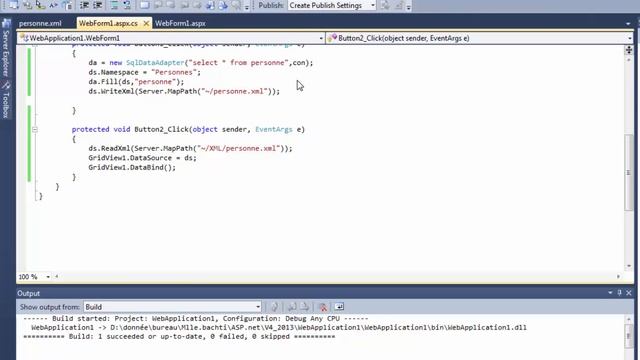Go to the previous bookmark
Viewport: 640px width, 360px height.
(158, 5)
